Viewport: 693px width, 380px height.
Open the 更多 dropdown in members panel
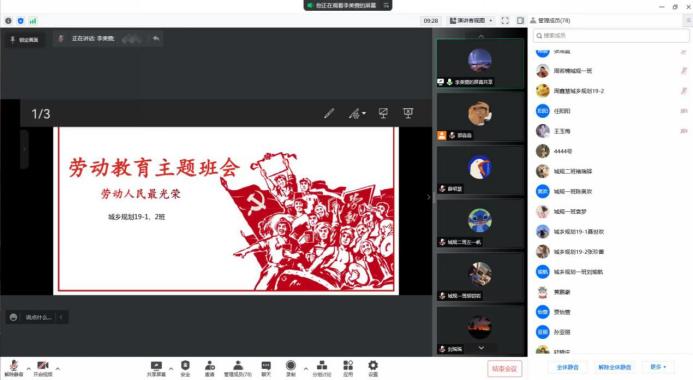pos(658,367)
